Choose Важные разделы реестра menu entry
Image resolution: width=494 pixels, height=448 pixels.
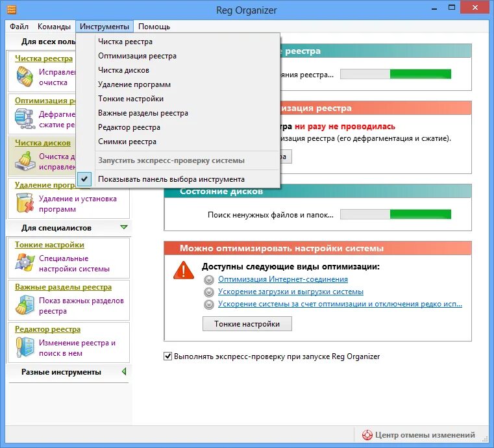coord(178,113)
